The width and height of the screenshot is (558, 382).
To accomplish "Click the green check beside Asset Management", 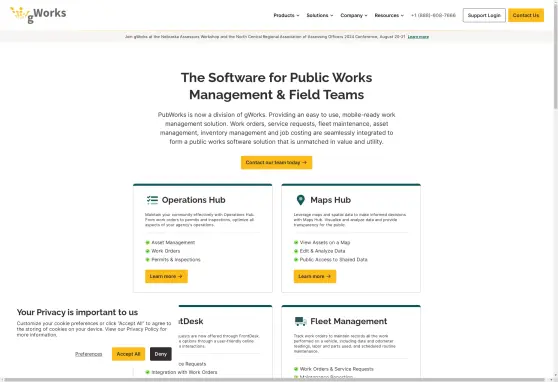I will click(x=147, y=242).
